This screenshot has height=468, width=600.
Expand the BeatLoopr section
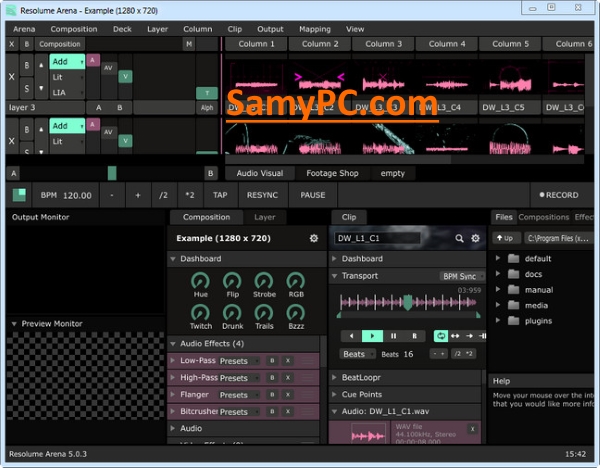(x=334, y=377)
